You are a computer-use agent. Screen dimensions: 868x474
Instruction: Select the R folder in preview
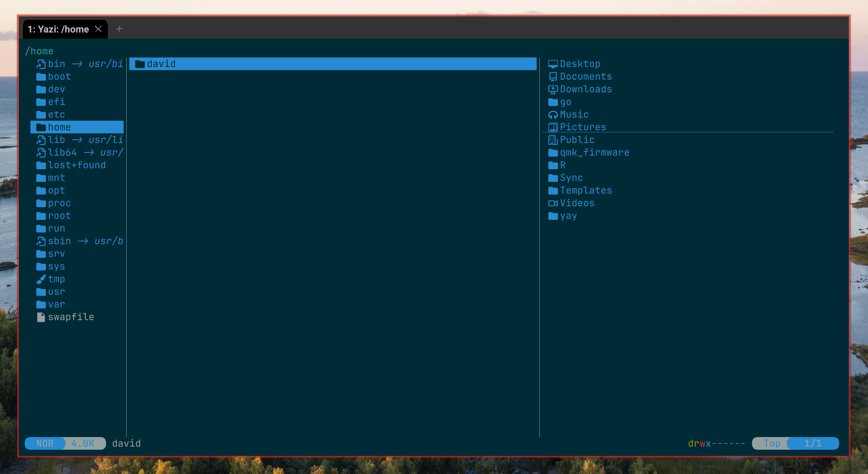(x=563, y=165)
